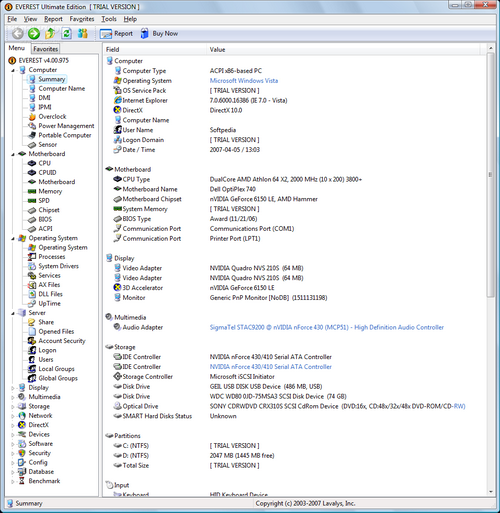500x513 pixels.
Task: Collapse the Operating System tree node
Action: click(13, 239)
